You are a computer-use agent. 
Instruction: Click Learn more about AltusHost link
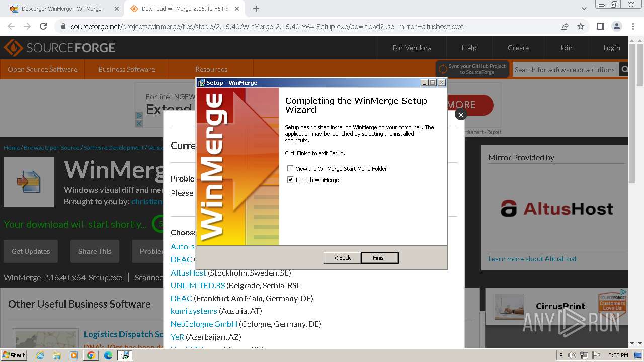(532, 259)
